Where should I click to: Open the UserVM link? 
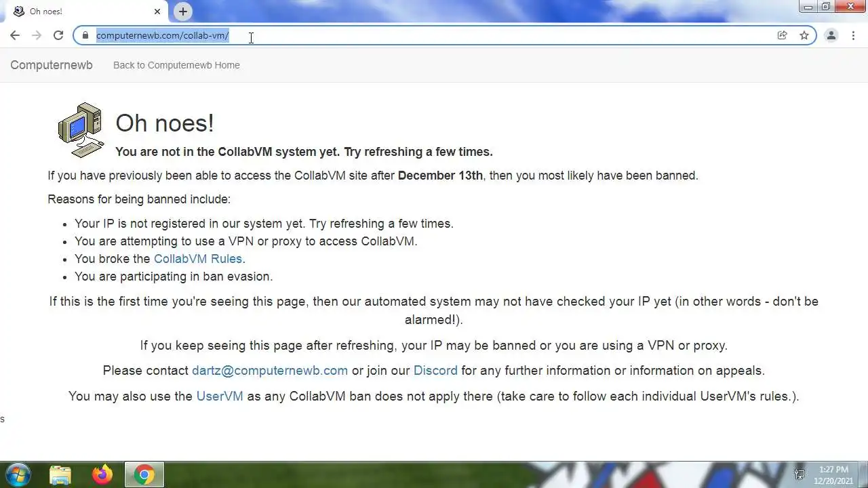click(x=220, y=396)
